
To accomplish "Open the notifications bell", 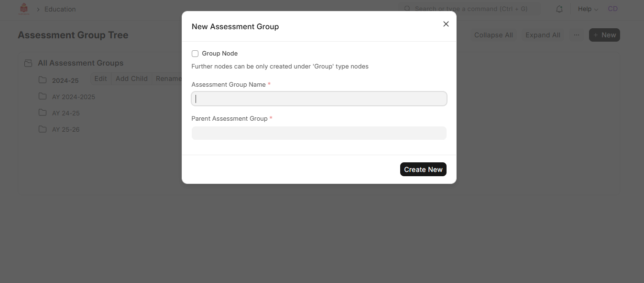I will 559,9.
